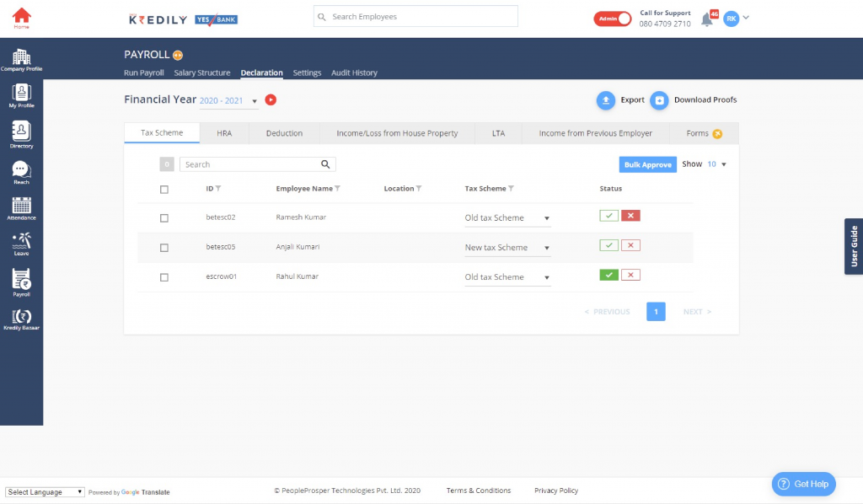This screenshot has height=504, width=863.
Task: Open Kredily Bazaar in sidebar
Action: [x=21, y=319]
